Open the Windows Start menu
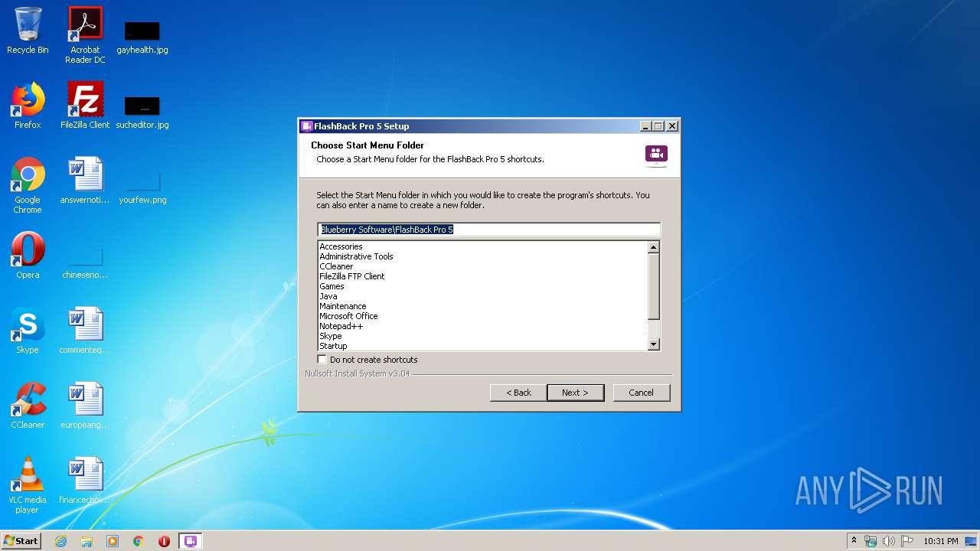980x551 pixels. (x=21, y=541)
